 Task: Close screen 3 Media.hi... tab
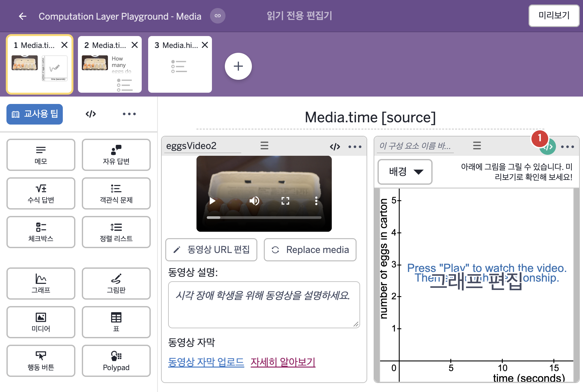pyautogui.click(x=205, y=45)
